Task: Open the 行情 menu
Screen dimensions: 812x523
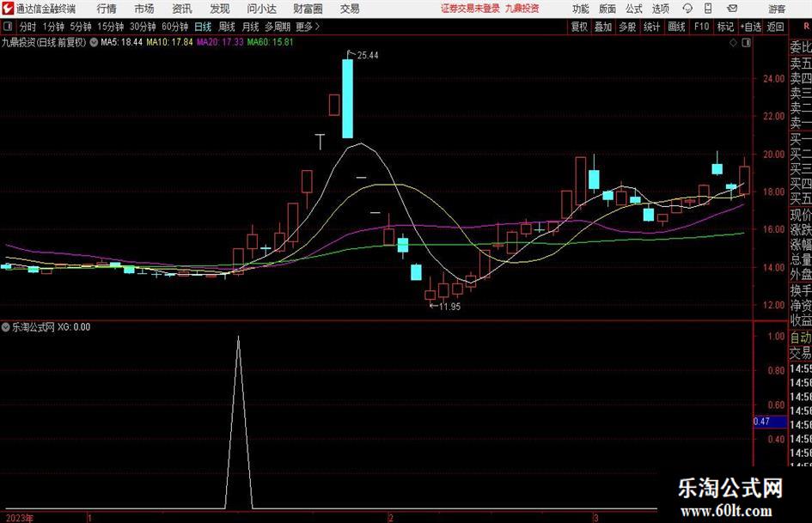Action: tap(107, 9)
